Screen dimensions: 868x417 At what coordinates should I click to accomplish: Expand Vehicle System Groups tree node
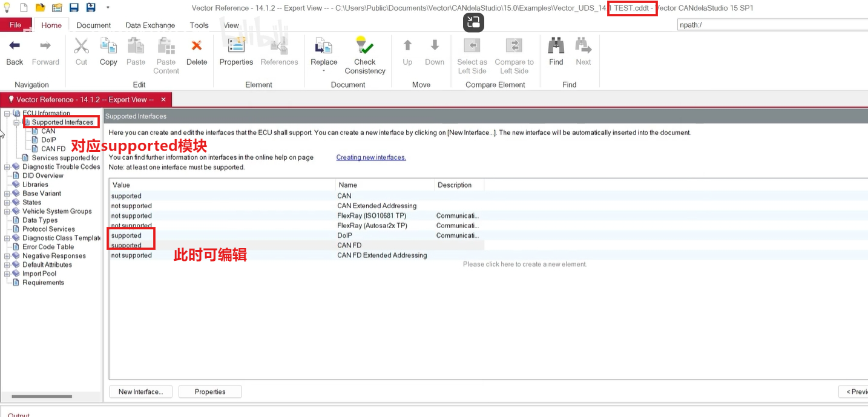coord(7,211)
